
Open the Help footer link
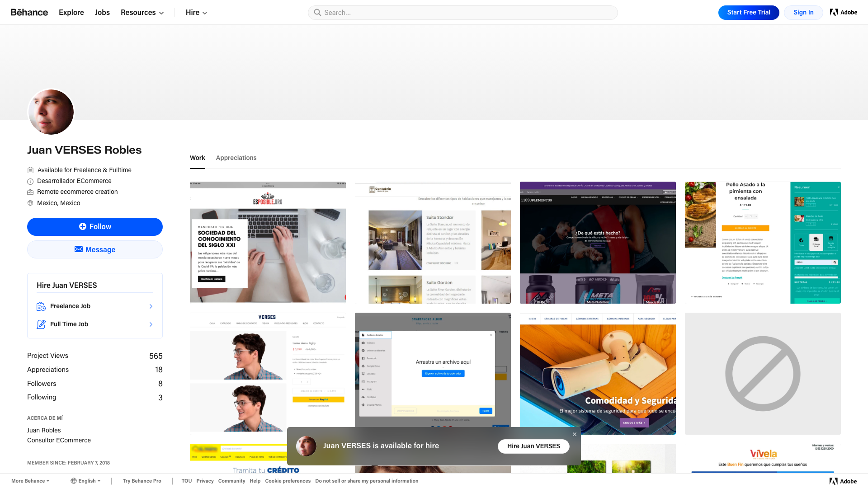tap(255, 481)
